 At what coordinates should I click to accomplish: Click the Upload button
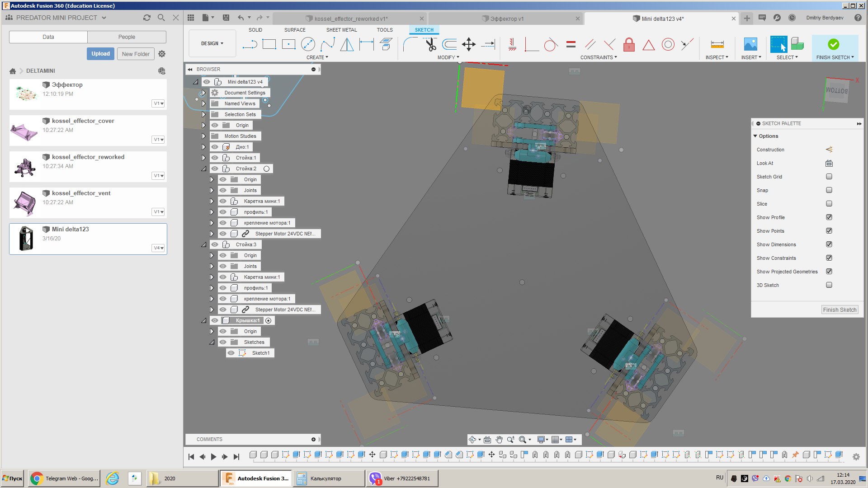pos(100,54)
